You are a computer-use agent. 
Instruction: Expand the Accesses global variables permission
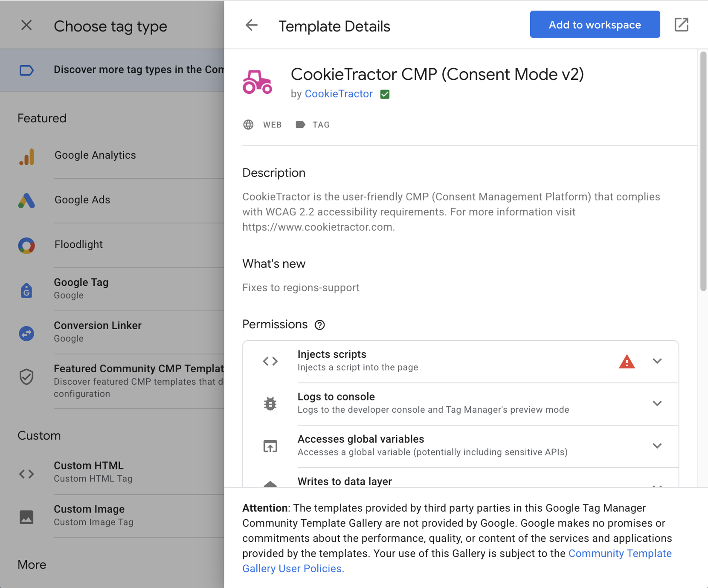coord(657,446)
